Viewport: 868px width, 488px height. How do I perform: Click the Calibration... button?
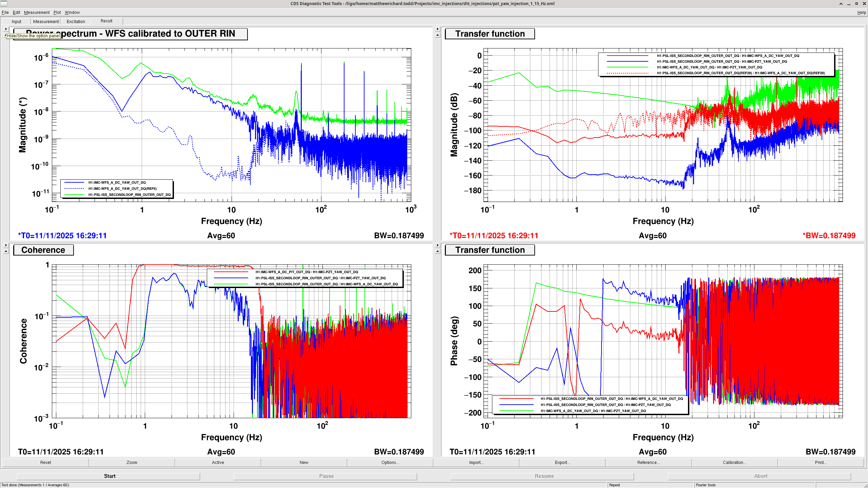click(x=734, y=462)
